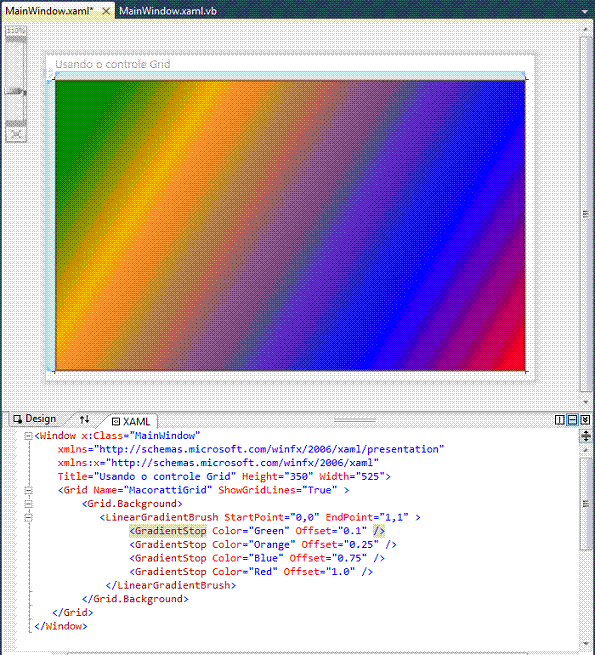The width and height of the screenshot is (595, 655).
Task: Click the EndPoint="1,1" attribute
Action: point(367,517)
